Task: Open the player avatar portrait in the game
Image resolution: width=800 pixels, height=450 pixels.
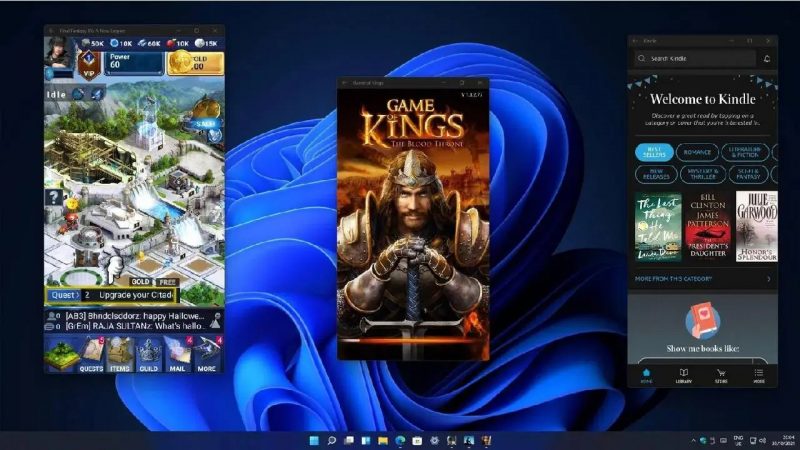Action: click(57, 52)
